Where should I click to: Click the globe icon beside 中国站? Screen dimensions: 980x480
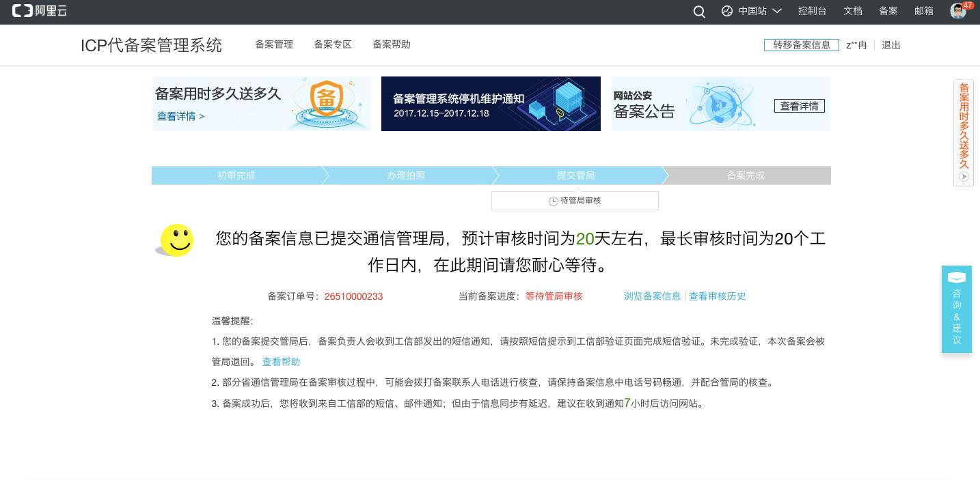726,11
